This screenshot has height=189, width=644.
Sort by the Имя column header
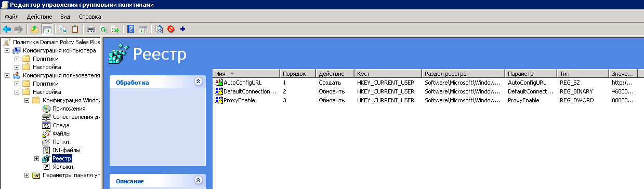(246, 73)
